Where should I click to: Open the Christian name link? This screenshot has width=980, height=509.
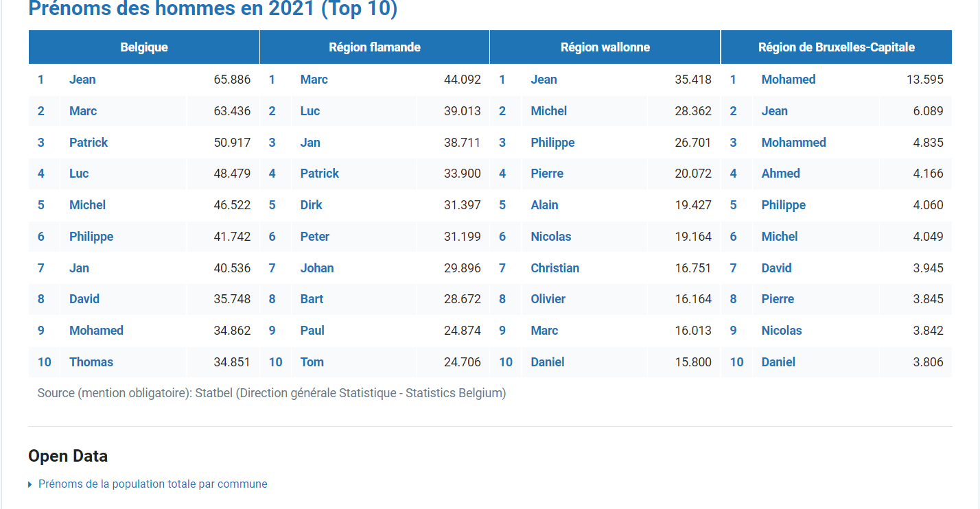[555, 268]
